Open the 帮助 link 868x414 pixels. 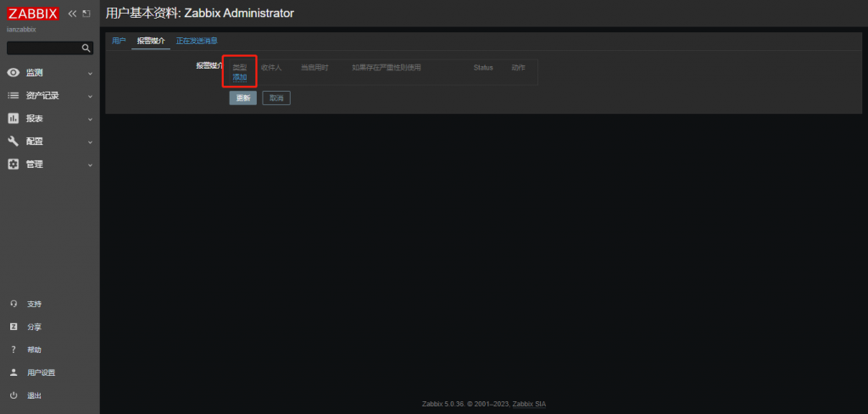click(x=34, y=350)
